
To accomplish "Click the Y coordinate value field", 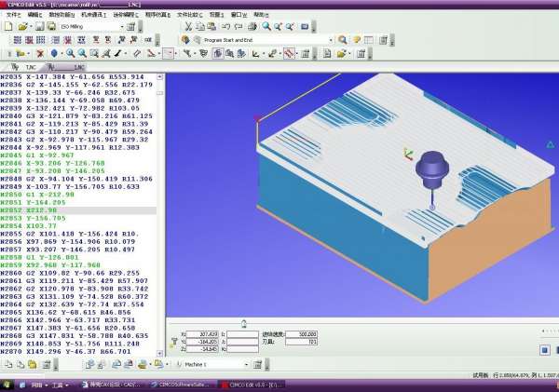I will 202,342.
